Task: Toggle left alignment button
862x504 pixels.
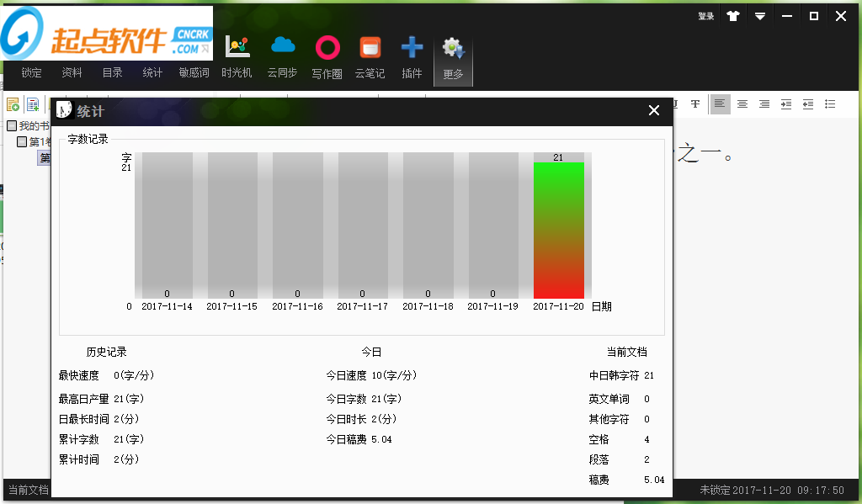Action: click(x=721, y=104)
